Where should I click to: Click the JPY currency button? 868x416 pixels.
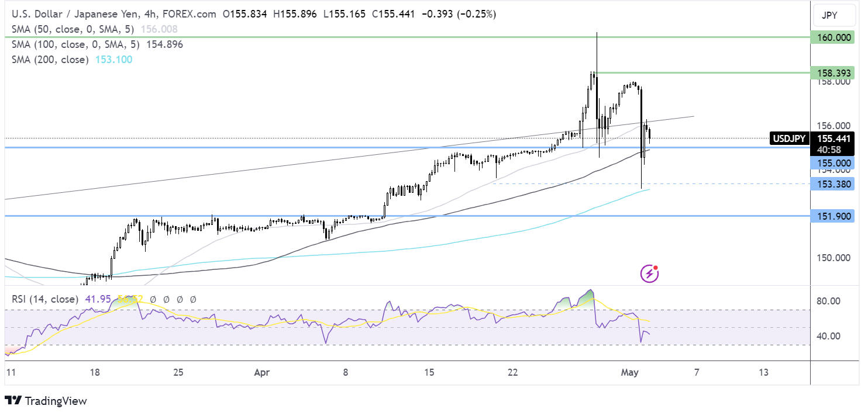pyautogui.click(x=835, y=14)
